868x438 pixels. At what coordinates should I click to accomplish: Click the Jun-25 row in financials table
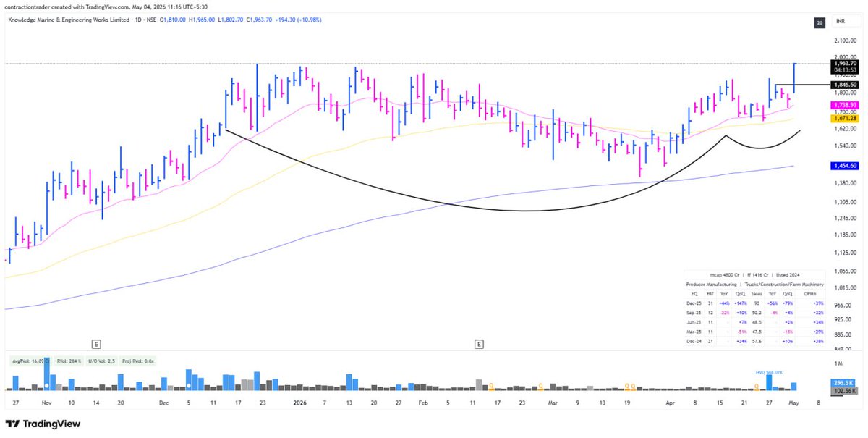click(755, 323)
